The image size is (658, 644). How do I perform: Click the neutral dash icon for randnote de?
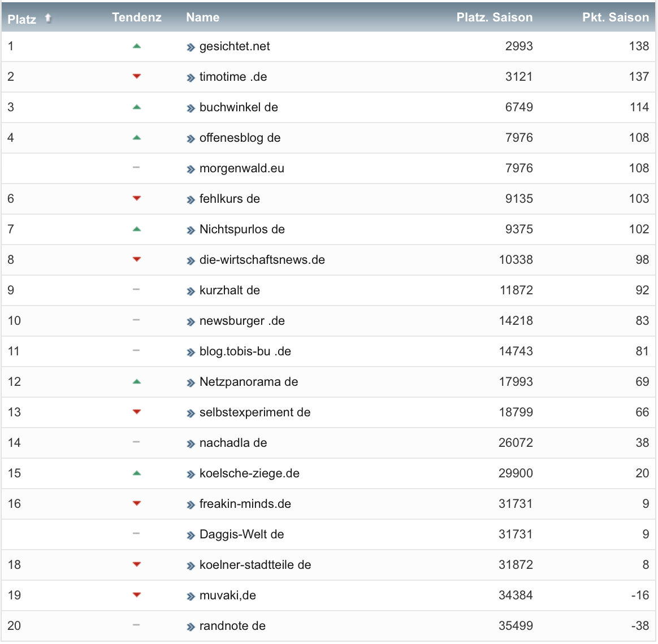(x=136, y=625)
